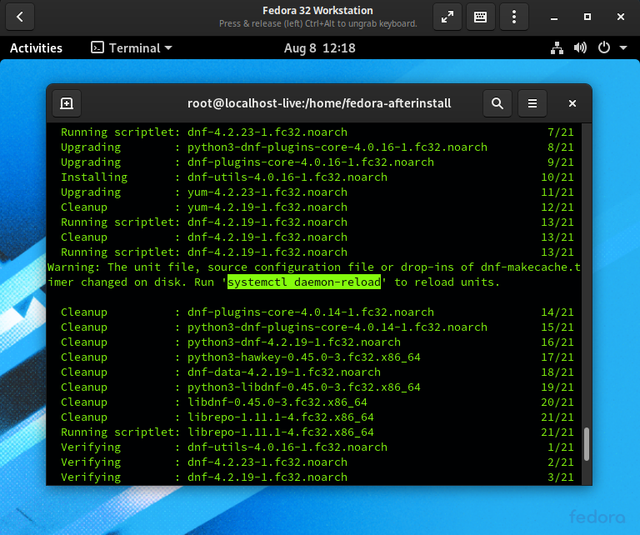Click 'libdnf-0.45.0-3.fc32.x86_64' Cleanup line

(x=277, y=402)
